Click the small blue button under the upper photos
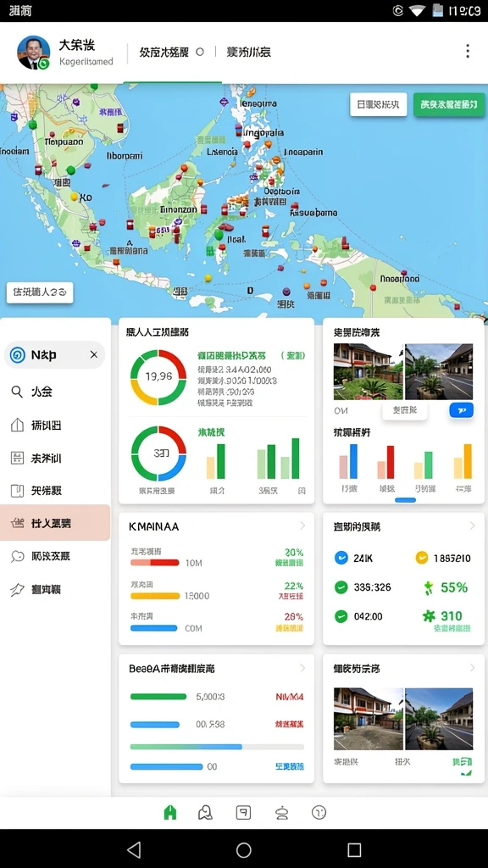 (462, 410)
